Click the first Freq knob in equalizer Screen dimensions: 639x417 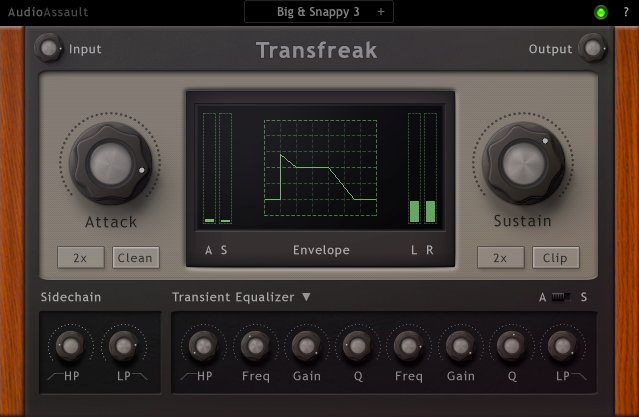[x=255, y=346]
